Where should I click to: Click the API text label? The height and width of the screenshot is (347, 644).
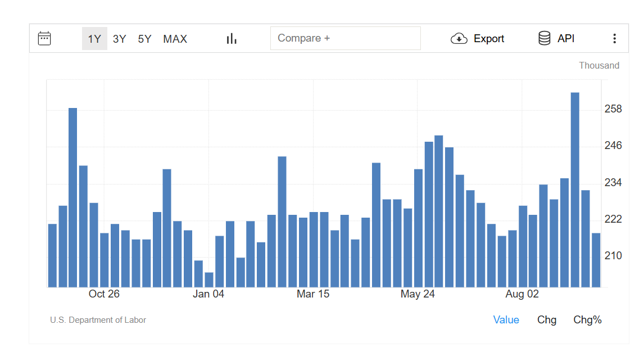coord(565,39)
